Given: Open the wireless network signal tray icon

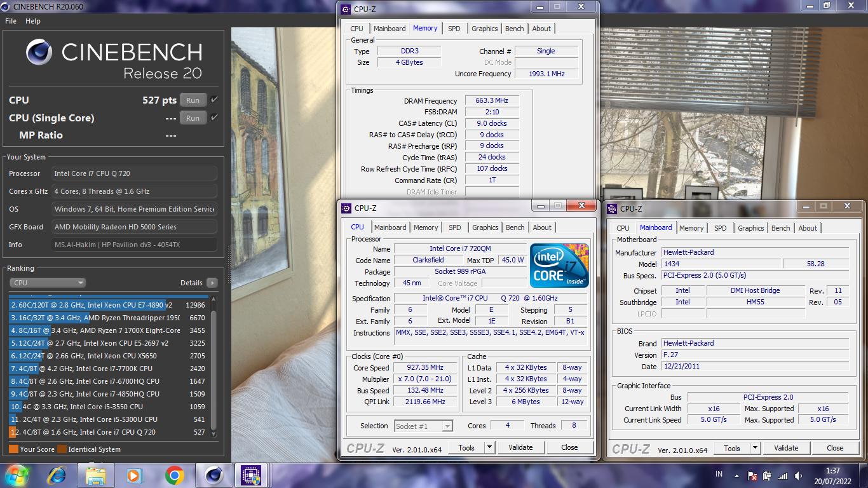Looking at the screenshot, I should [x=783, y=476].
